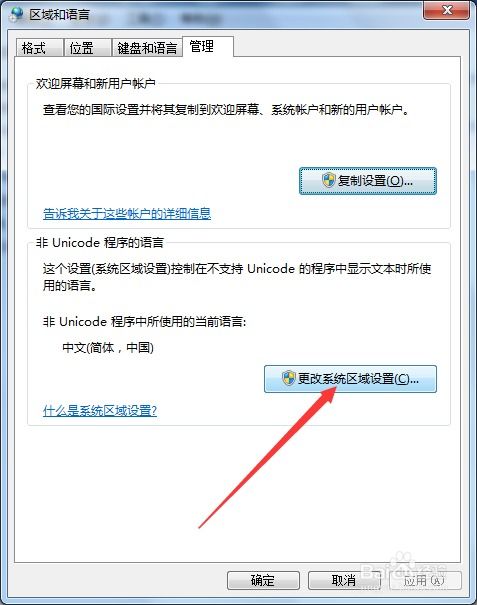This screenshot has width=477, height=605.
Task: Open link 什么是系统区域设置?
Action: pyautogui.click(x=100, y=411)
